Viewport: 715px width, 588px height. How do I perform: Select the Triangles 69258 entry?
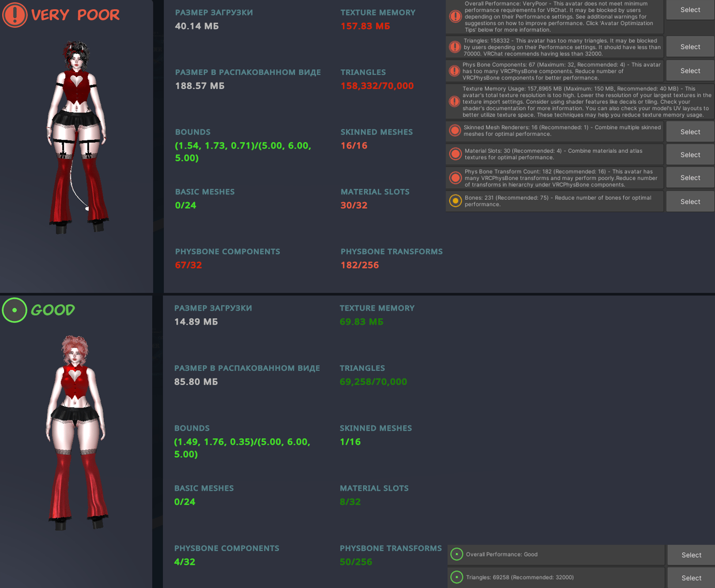click(x=691, y=578)
